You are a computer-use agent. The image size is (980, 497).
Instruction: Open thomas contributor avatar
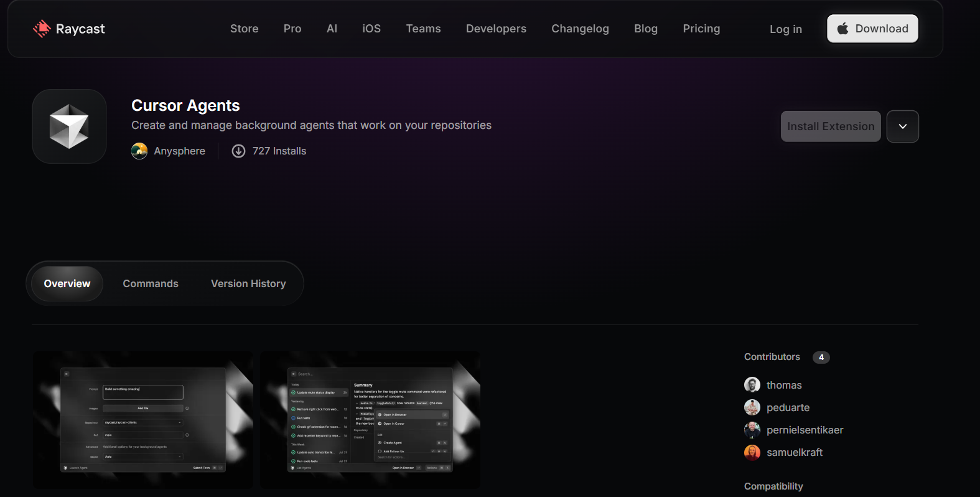click(x=752, y=385)
